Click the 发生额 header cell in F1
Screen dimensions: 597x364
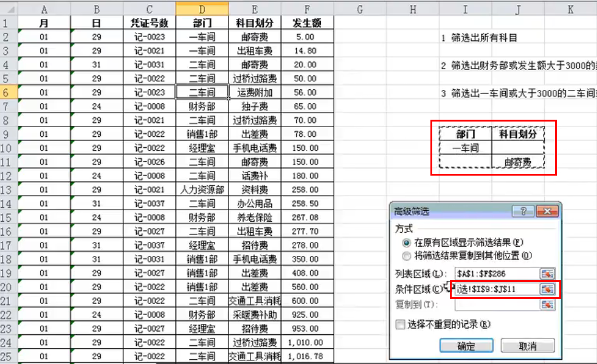[x=308, y=22]
